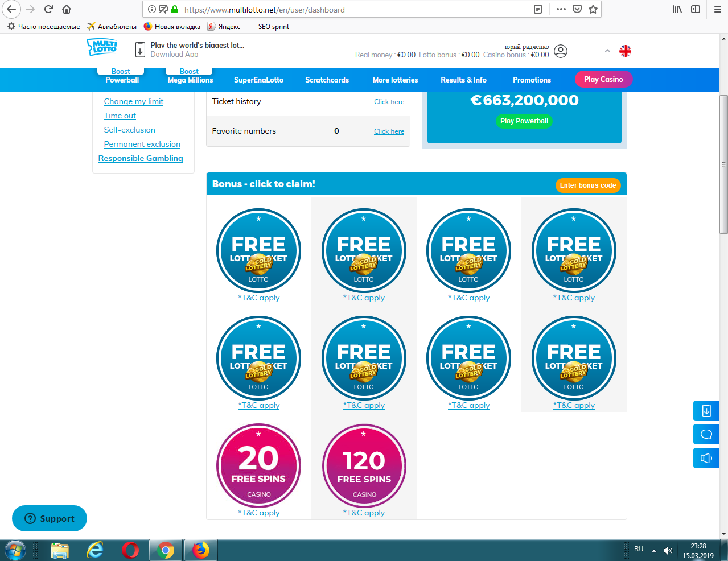Go to browser home page icon
The height and width of the screenshot is (561, 728).
(67, 9)
